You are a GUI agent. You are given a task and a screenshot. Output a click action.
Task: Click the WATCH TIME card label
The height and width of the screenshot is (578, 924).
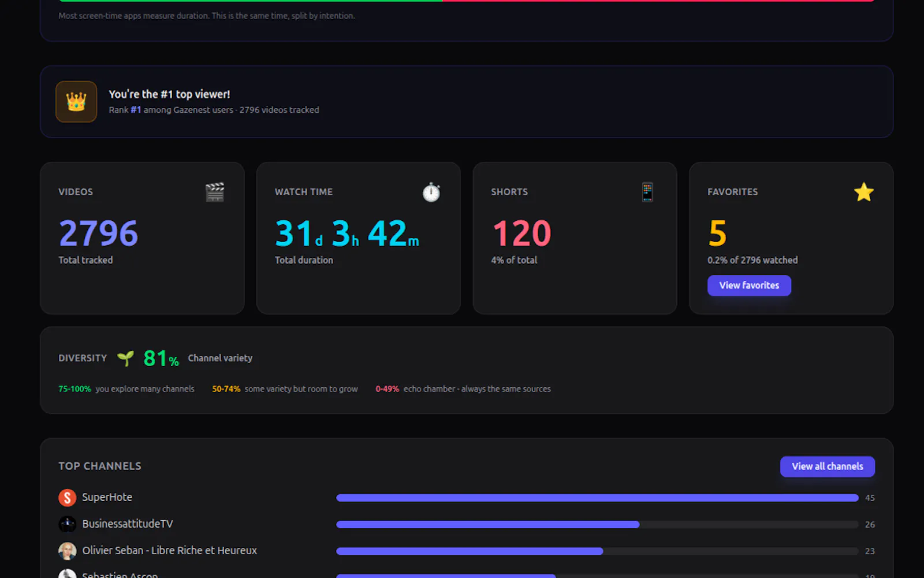[304, 192]
